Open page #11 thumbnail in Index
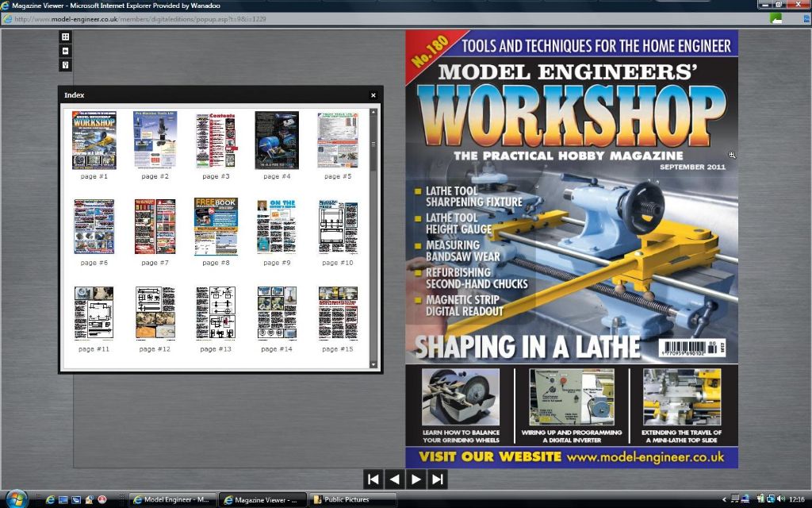812x508 pixels. click(94, 313)
